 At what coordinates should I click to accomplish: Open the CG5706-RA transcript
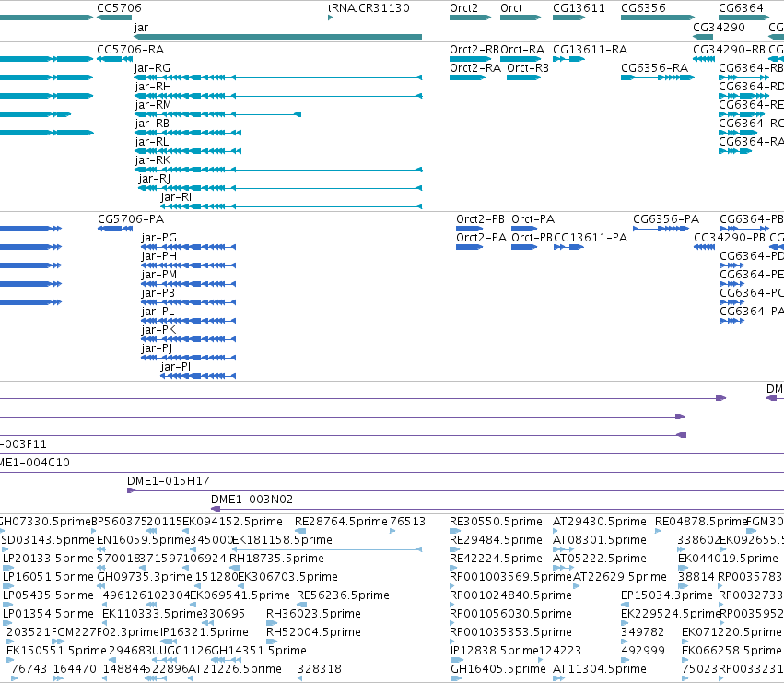pos(114,59)
